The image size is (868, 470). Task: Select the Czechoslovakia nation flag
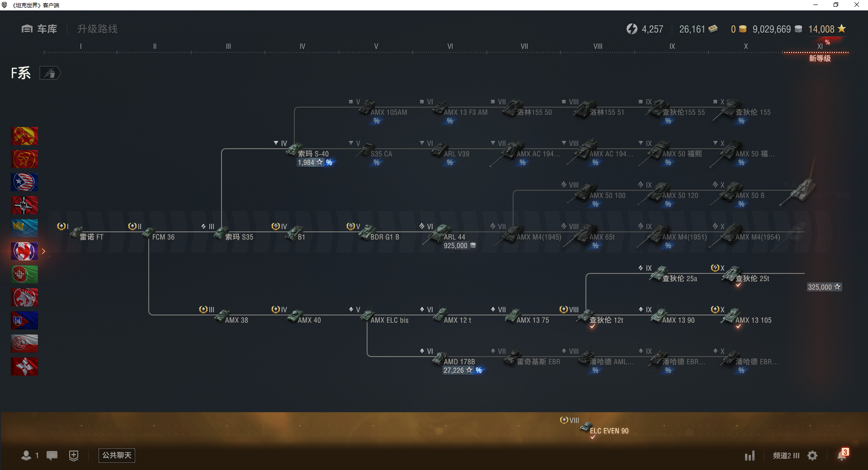point(24,320)
